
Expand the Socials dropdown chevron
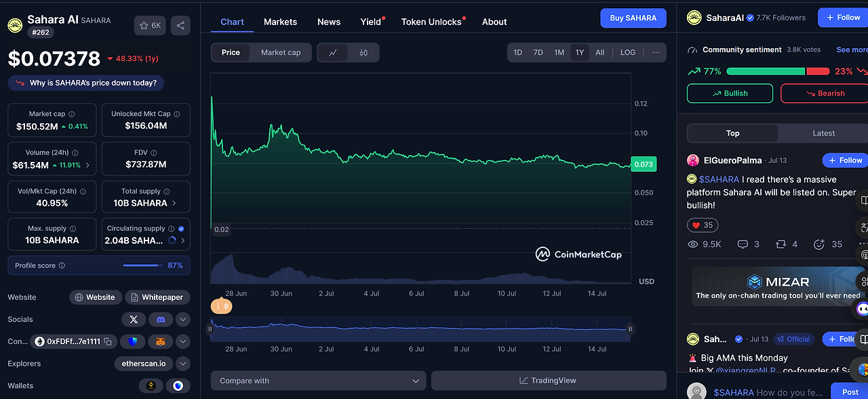[x=182, y=319]
